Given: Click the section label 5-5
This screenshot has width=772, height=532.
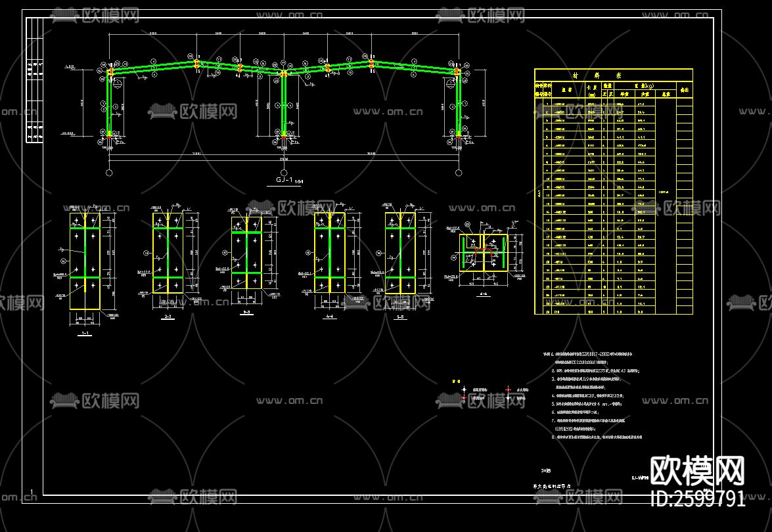Looking at the screenshot, I should (x=400, y=317).
